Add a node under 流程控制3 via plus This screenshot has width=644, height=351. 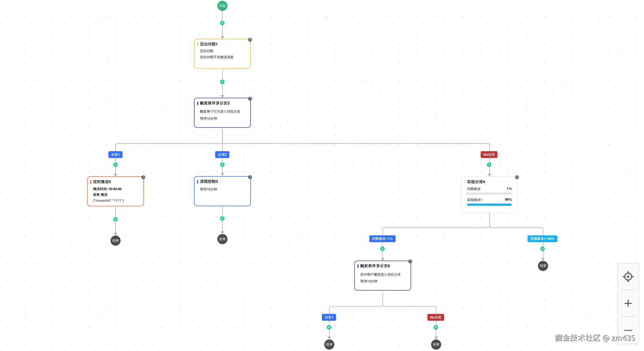pos(222,219)
